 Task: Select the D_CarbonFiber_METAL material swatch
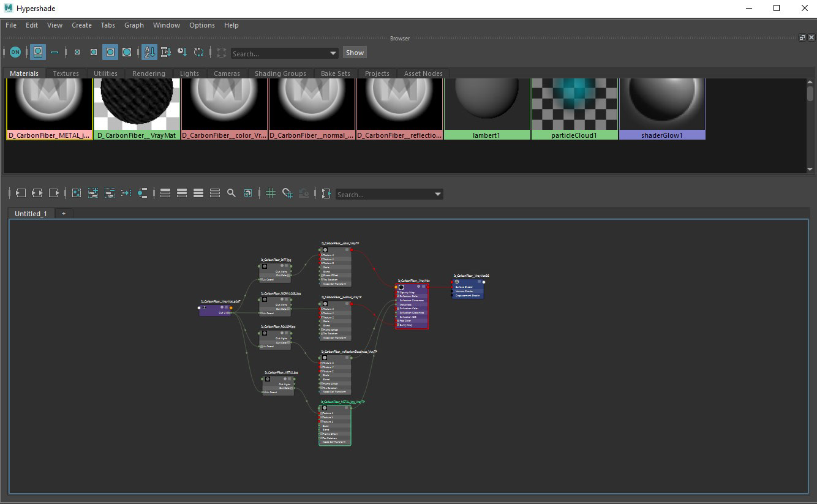[50, 109]
